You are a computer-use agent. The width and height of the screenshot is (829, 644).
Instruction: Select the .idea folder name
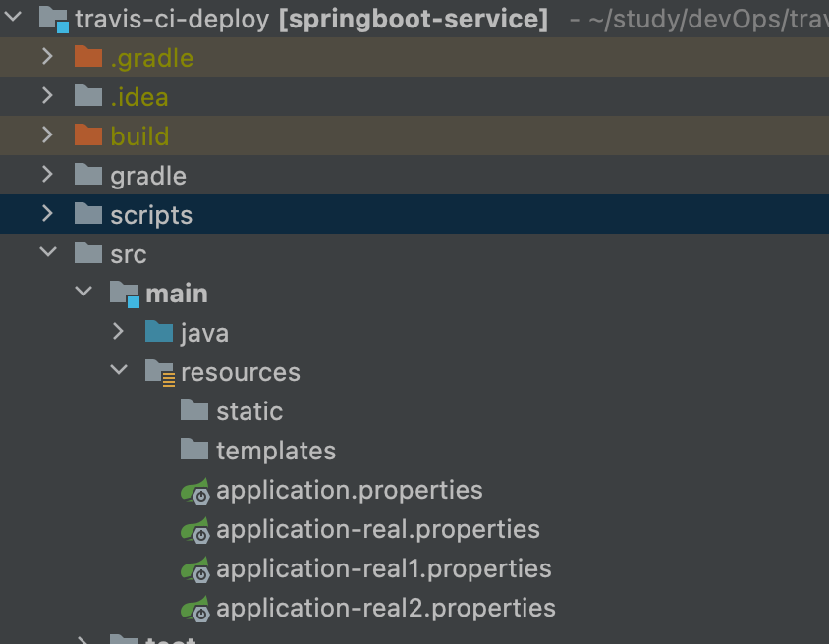pos(139,96)
